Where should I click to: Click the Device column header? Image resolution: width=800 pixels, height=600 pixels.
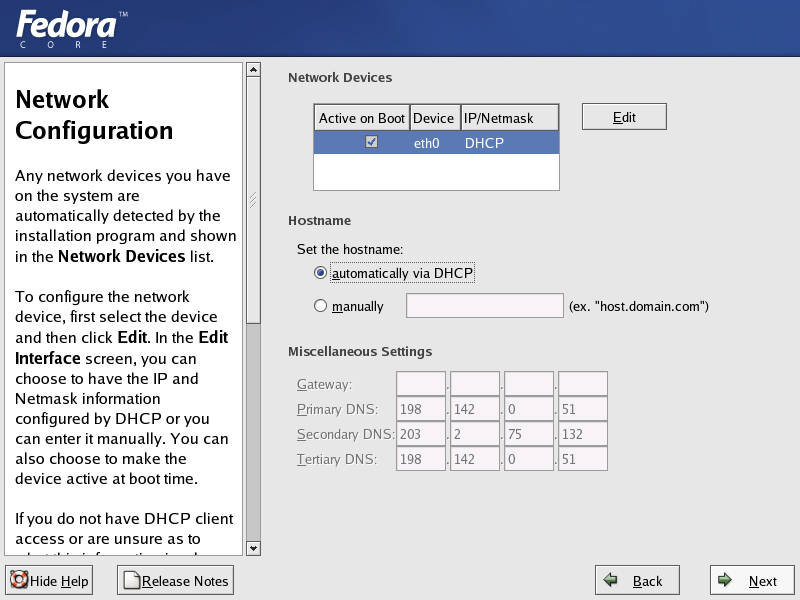click(435, 118)
